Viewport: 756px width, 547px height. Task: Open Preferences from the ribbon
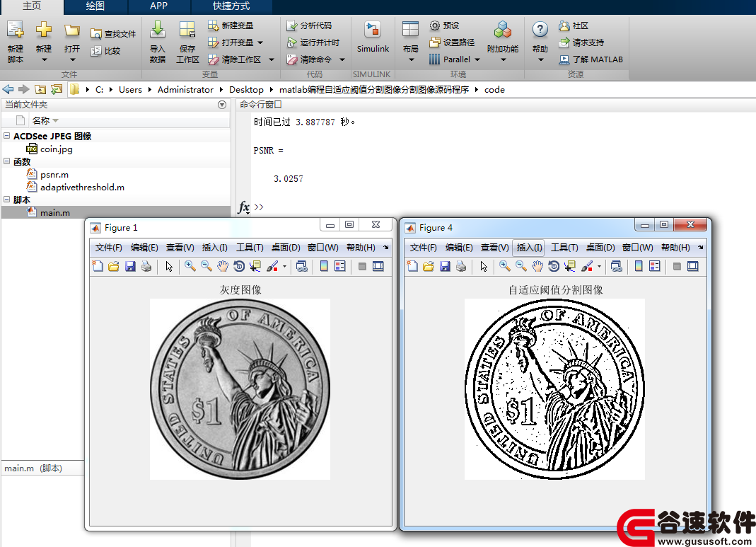pyautogui.click(x=444, y=25)
